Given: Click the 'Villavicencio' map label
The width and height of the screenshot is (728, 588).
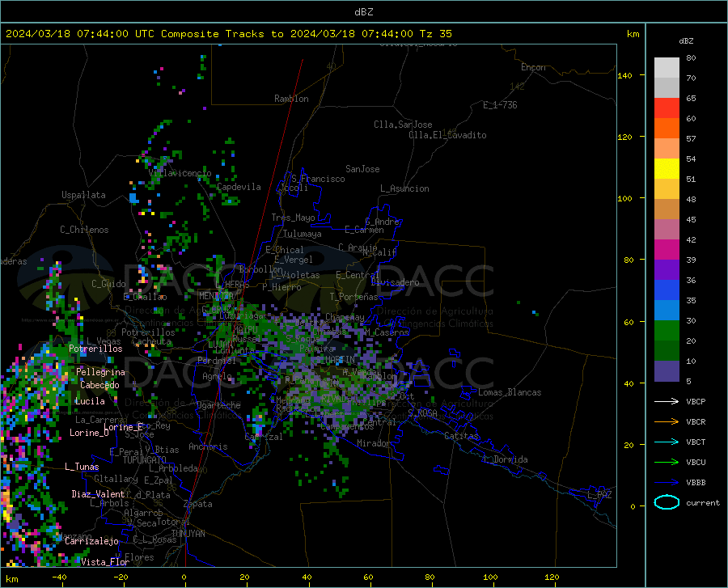Looking at the screenshot, I should (180, 173).
